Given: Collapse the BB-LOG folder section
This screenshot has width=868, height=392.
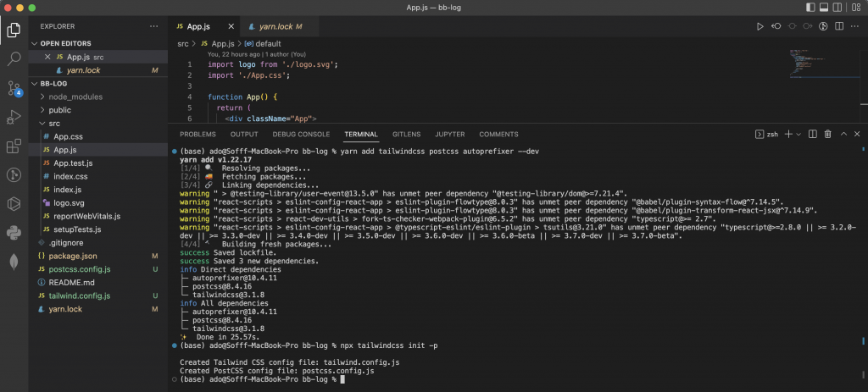Looking at the screenshot, I should coord(98,84).
